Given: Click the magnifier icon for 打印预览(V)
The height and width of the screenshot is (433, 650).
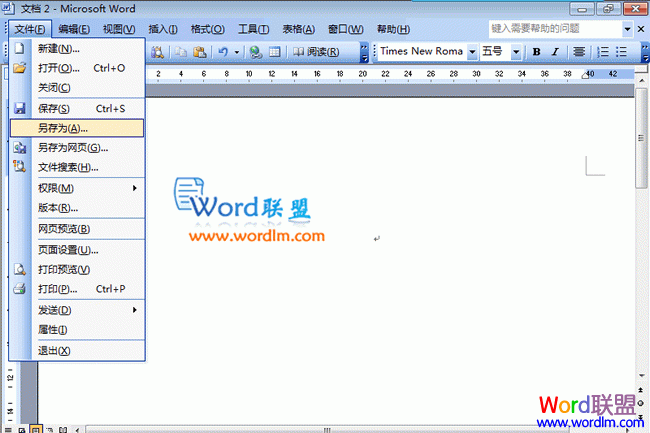Looking at the screenshot, I should [x=19, y=269].
